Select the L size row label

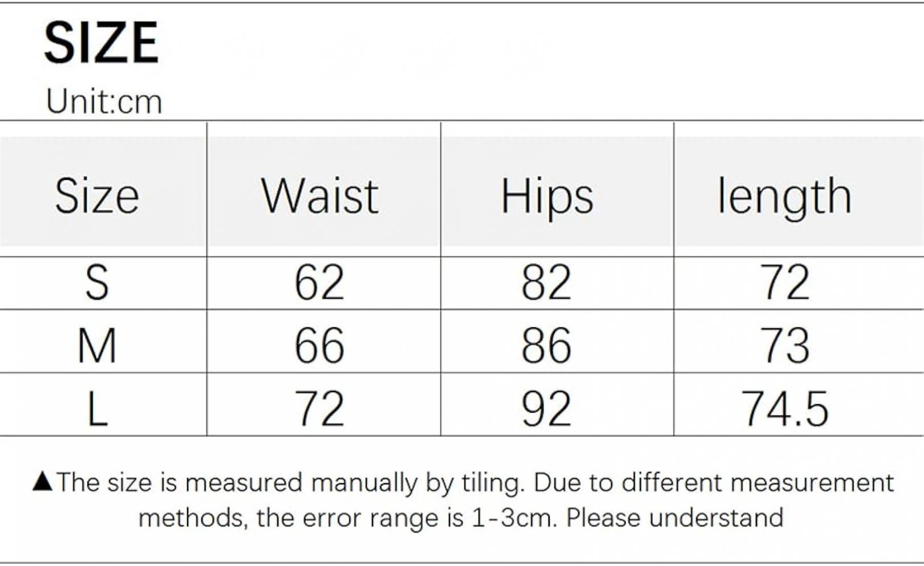coord(97,409)
